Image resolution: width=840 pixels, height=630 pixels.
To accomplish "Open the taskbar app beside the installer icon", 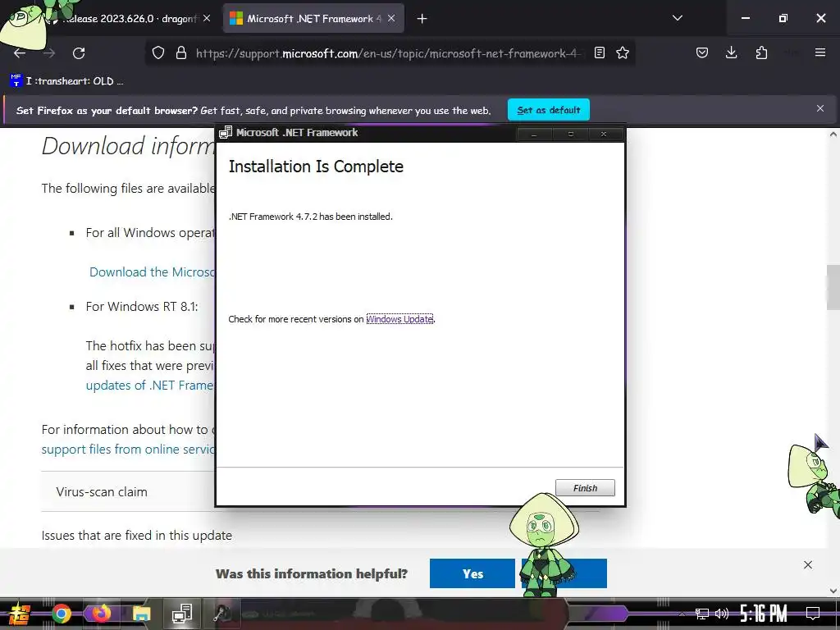I will pyautogui.click(x=222, y=614).
